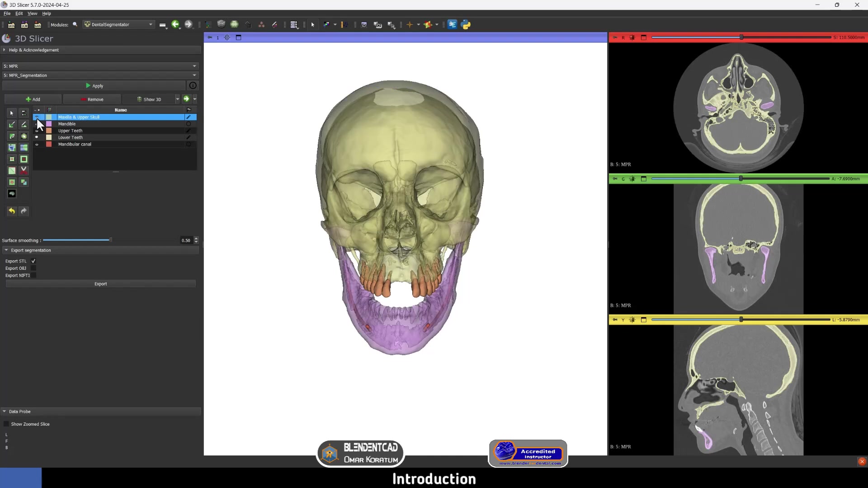Open the Extensions Manager icon
The height and width of the screenshot is (488, 868).
453,24
